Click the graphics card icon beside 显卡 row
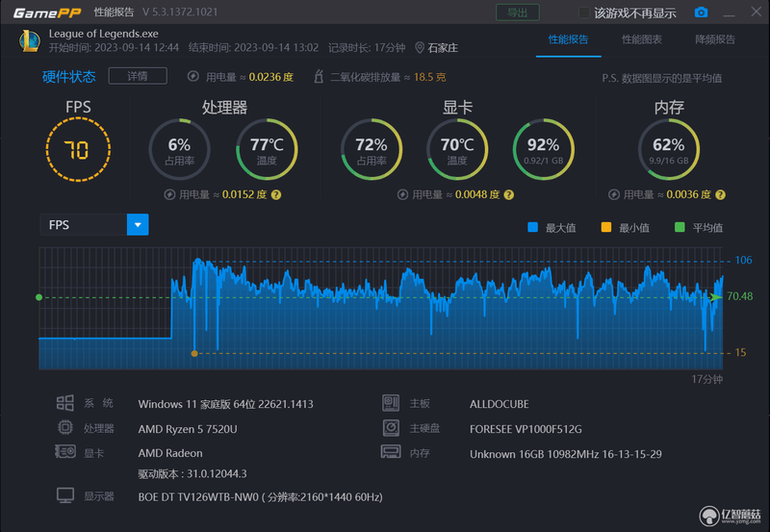Screen dimensions: 770x532 (x=65, y=451)
